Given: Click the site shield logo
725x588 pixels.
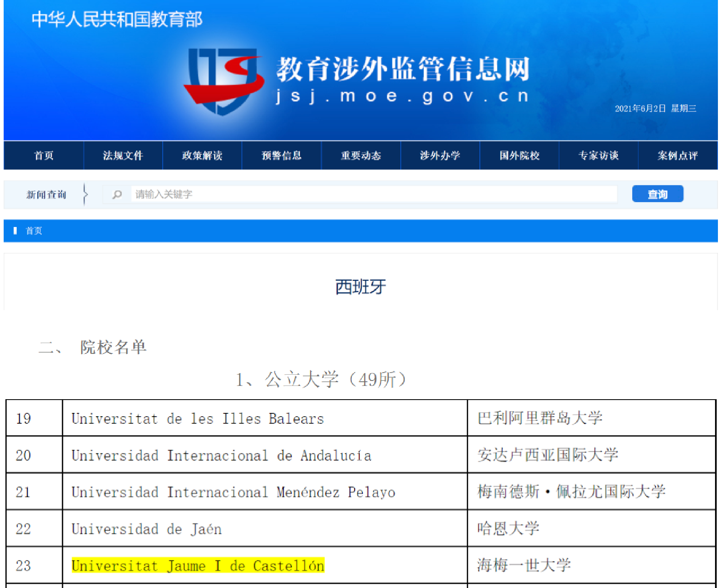Looking at the screenshot, I should (224, 82).
